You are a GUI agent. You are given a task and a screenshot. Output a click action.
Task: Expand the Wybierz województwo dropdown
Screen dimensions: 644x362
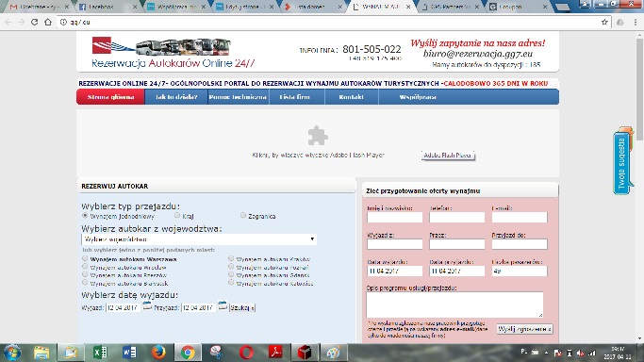pyautogui.click(x=199, y=239)
